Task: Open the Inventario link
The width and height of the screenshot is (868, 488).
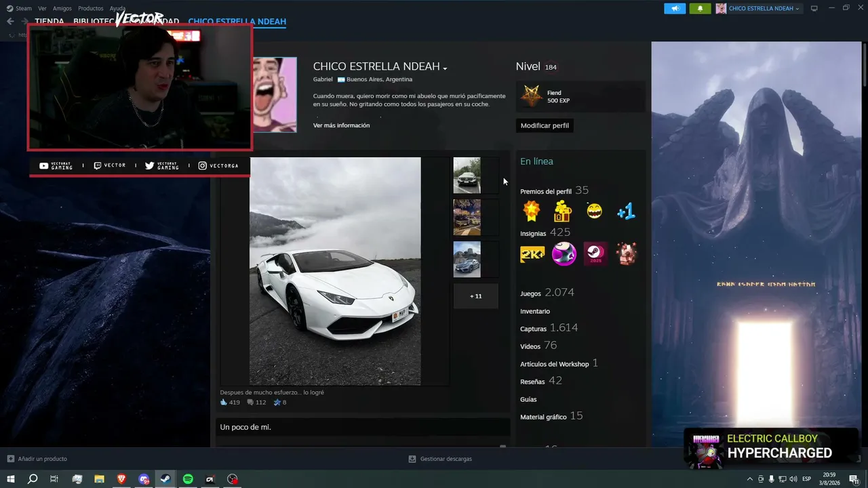Action: (535, 312)
